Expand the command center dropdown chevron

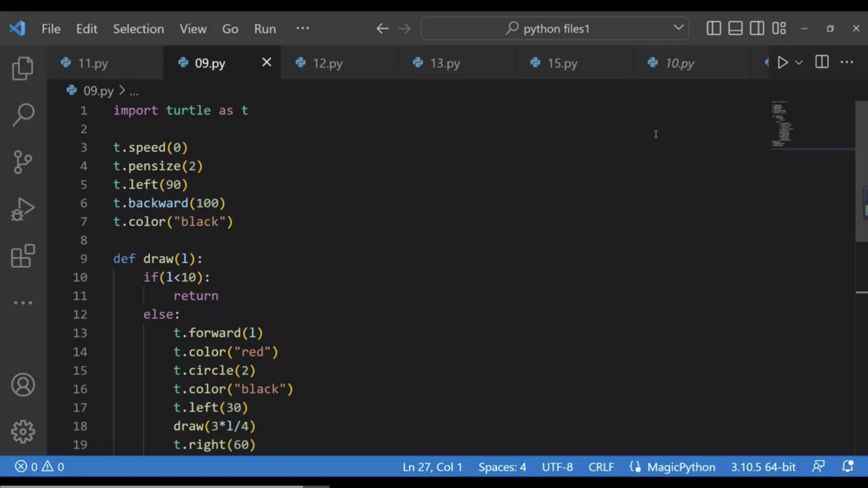pyautogui.click(x=678, y=27)
